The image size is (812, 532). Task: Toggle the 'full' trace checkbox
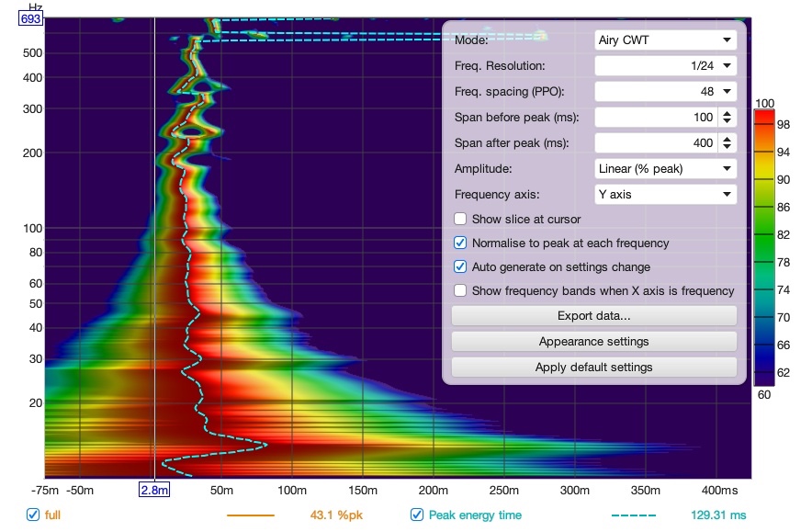click(33, 515)
